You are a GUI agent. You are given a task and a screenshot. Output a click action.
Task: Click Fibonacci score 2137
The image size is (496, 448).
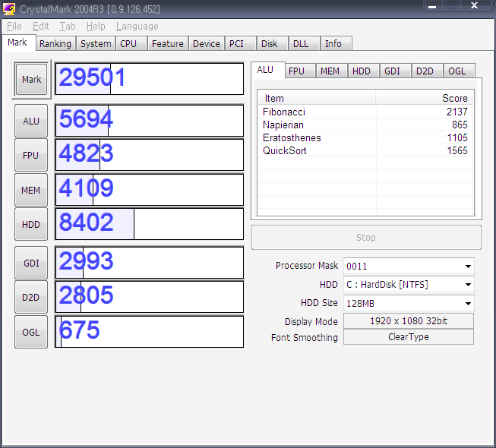[457, 112]
